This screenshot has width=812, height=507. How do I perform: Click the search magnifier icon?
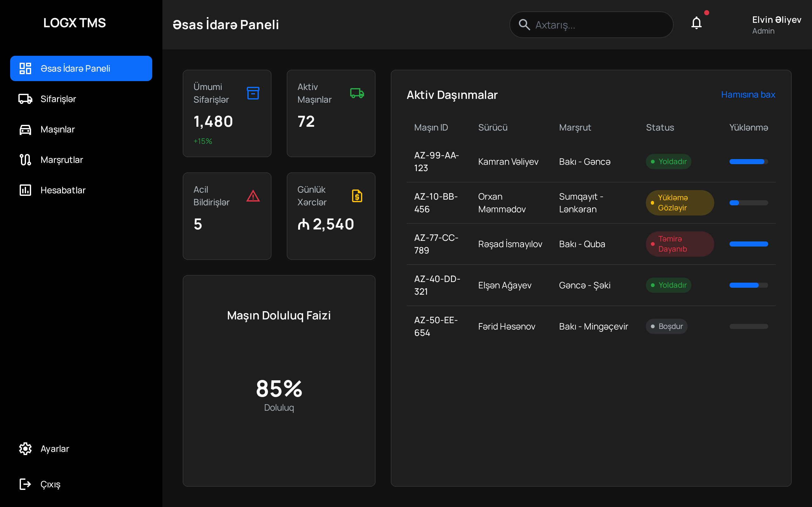tap(524, 25)
